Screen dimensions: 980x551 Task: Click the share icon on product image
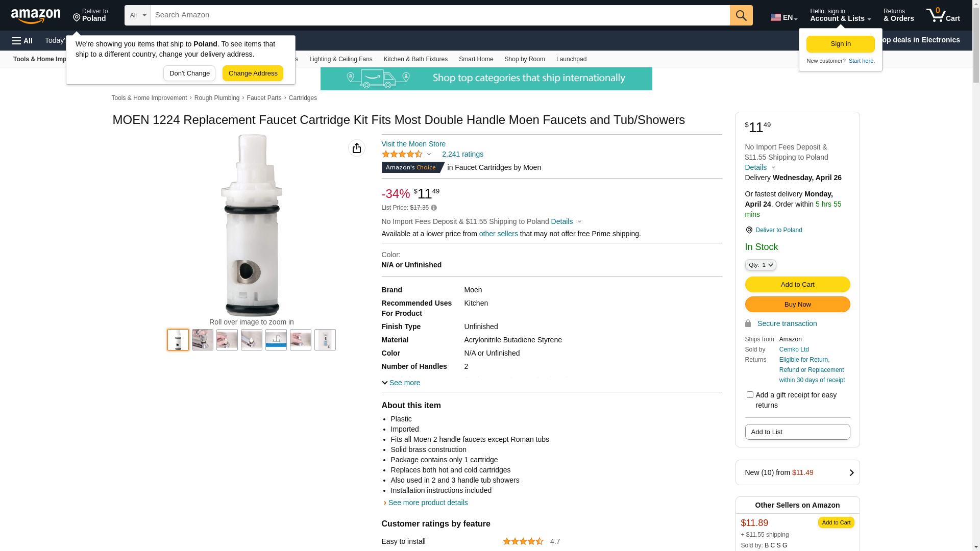[357, 148]
